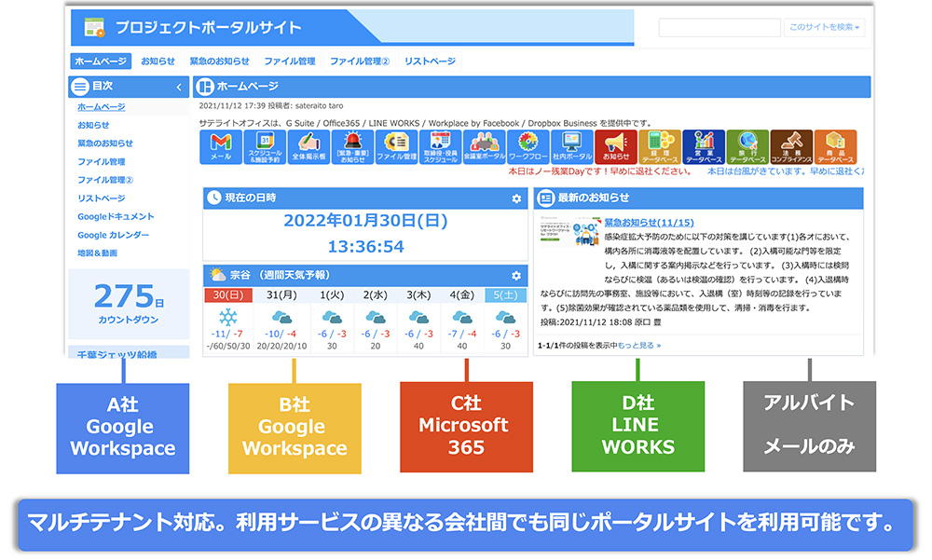The image size is (932, 560).
Task: Open the 会議室ポータル icon
Action: tap(485, 147)
